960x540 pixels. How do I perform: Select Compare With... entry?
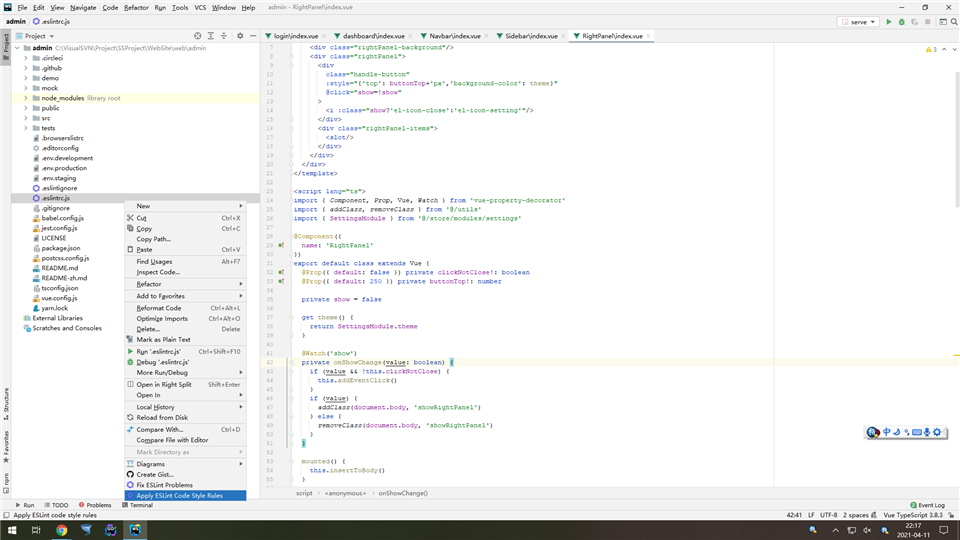[186, 429]
